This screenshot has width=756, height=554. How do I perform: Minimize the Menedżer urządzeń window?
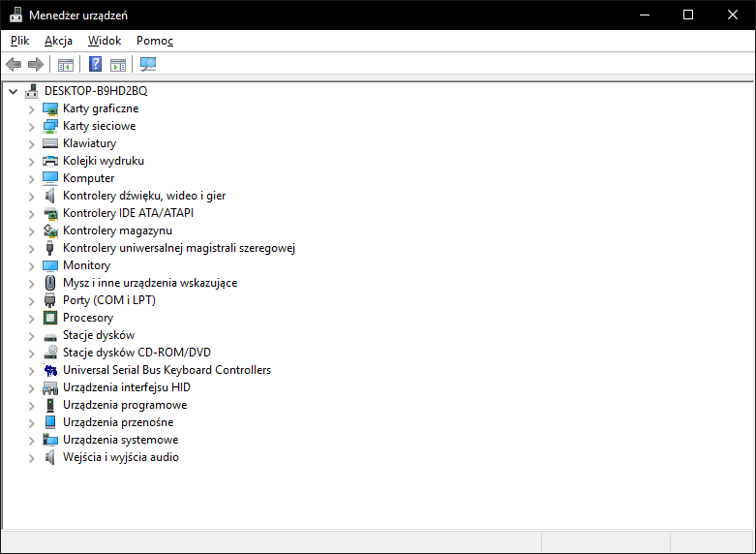tap(644, 15)
